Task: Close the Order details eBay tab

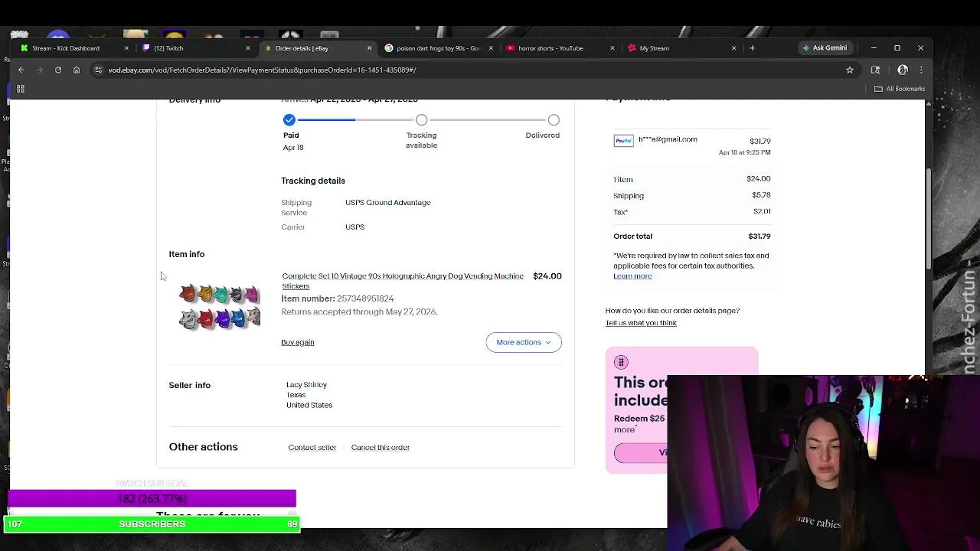Action: 369,48
